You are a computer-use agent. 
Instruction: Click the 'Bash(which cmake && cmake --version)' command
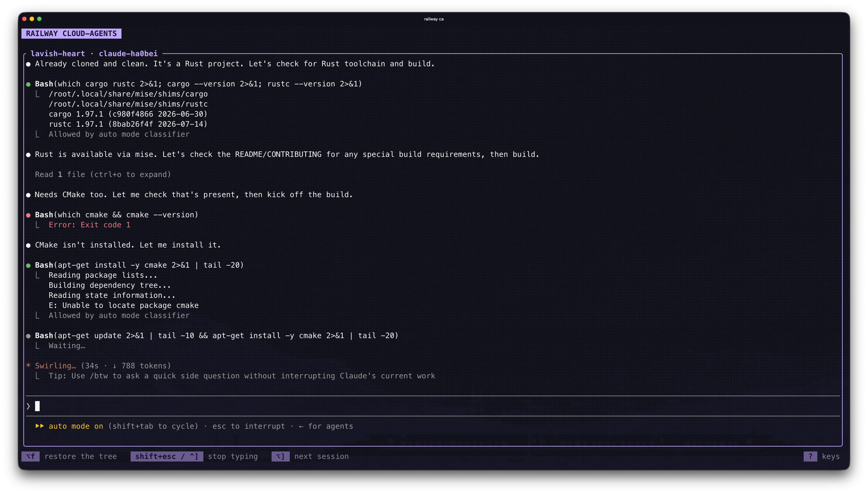(116, 215)
